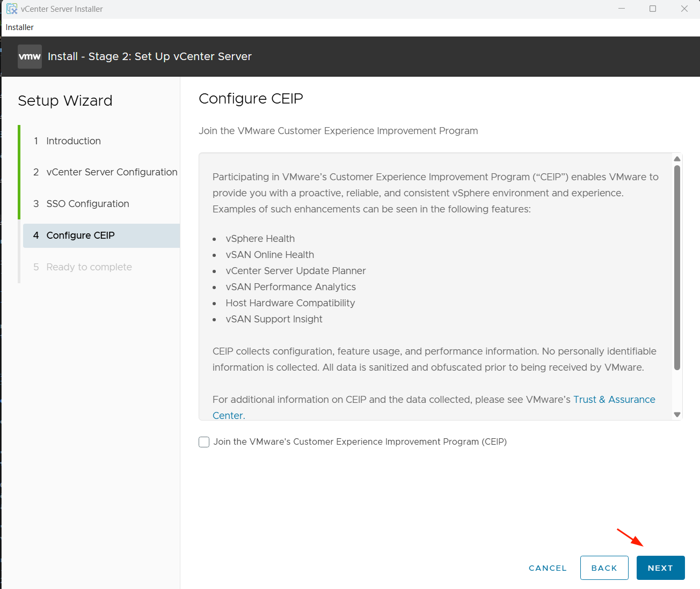700x589 pixels.
Task: Open the Installer menu
Action: (x=20, y=27)
